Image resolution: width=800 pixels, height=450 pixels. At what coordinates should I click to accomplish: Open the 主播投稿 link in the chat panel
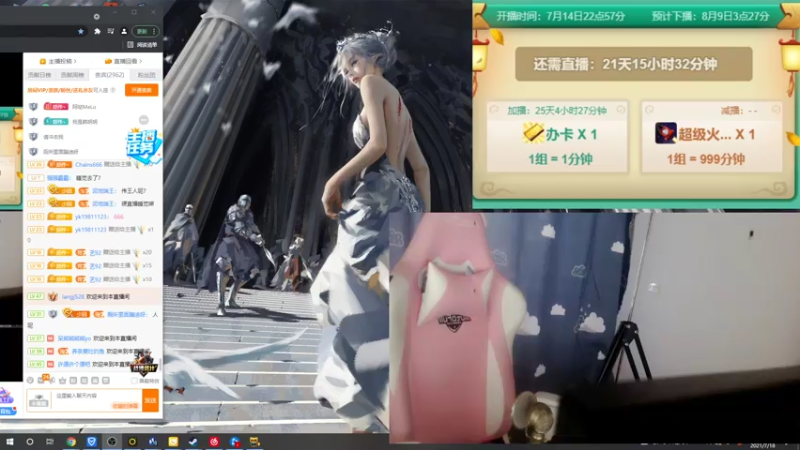pos(58,61)
